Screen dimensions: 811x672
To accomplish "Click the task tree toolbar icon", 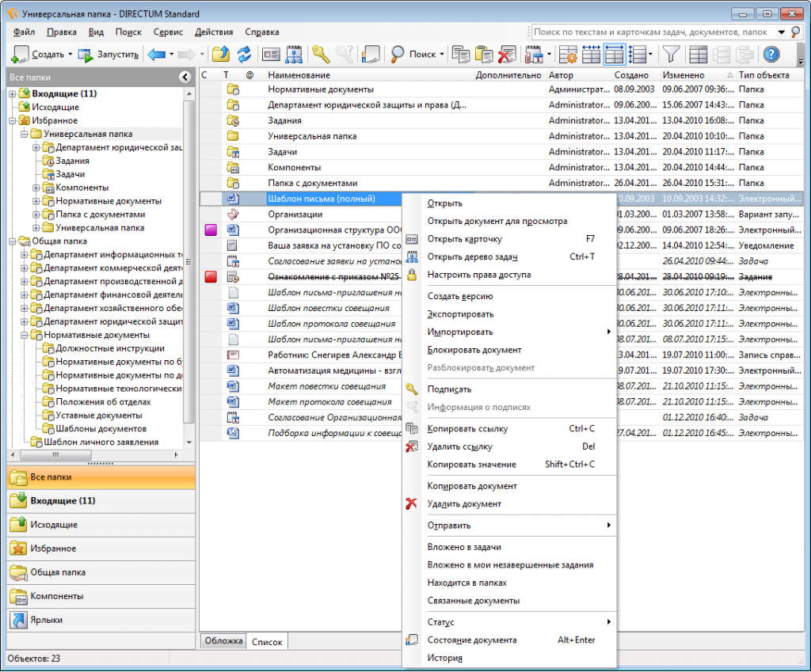I will click(x=294, y=55).
